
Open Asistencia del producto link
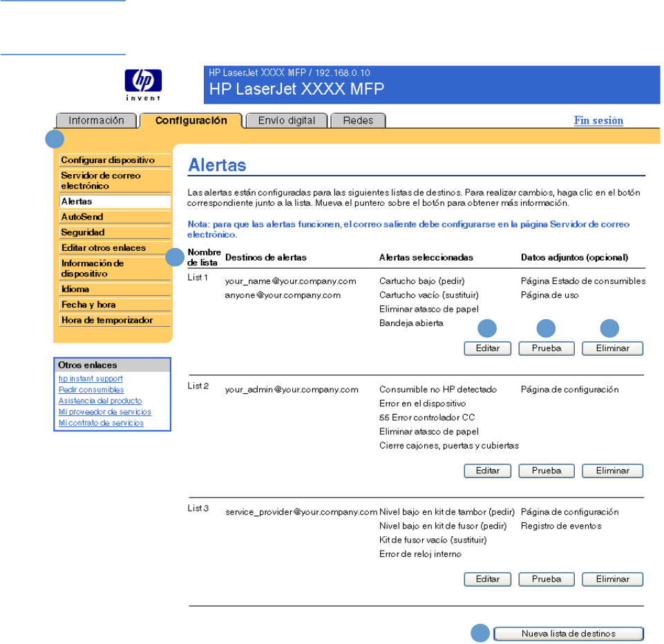coord(100,401)
